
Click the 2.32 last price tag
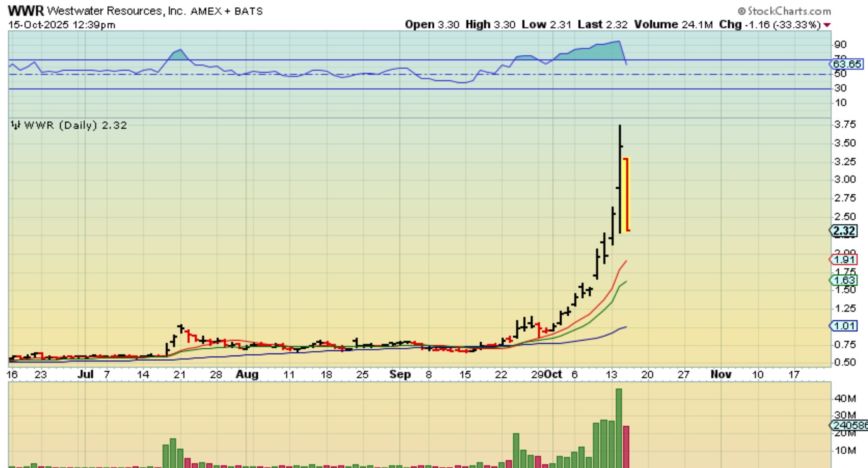844,231
